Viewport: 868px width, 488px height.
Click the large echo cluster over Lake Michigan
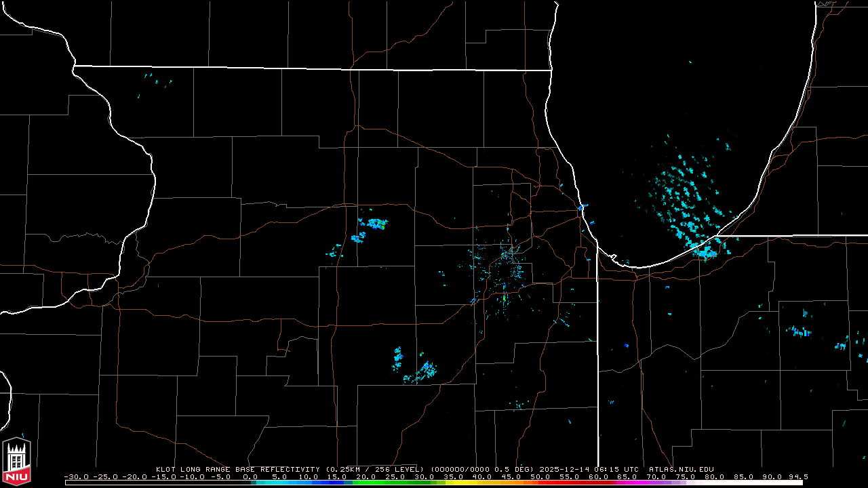click(x=685, y=197)
